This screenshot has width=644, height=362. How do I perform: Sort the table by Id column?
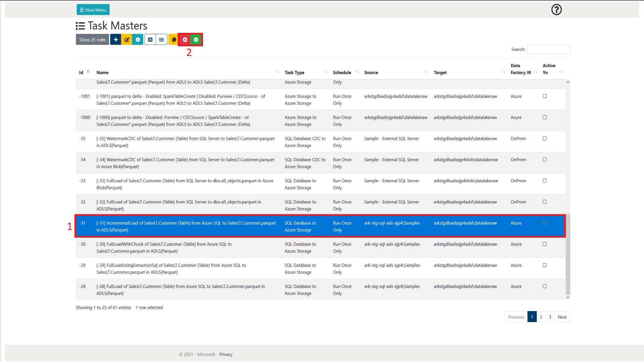click(82, 72)
